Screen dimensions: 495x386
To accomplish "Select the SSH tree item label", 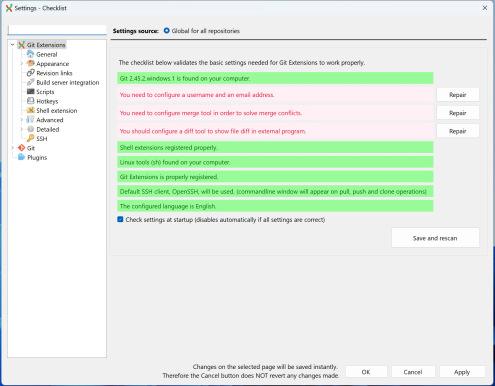I will [x=42, y=139].
